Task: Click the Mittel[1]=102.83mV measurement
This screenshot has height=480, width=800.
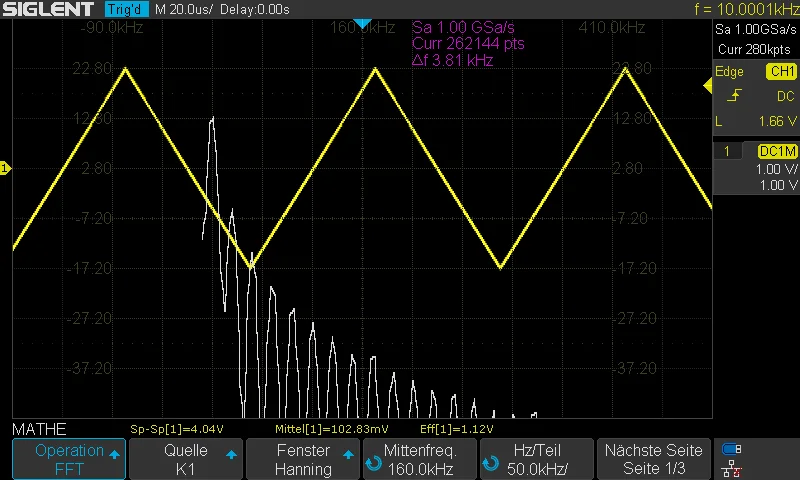Action: pyautogui.click(x=331, y=429)
